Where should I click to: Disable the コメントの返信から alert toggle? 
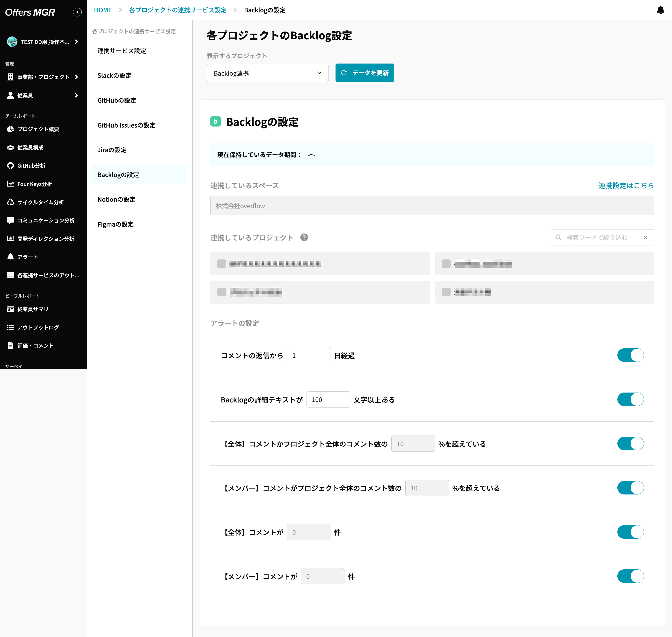point(631,355)
